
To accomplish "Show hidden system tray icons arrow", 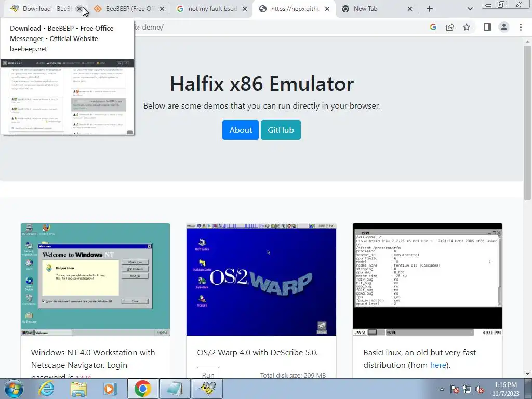I will point(442,389).
